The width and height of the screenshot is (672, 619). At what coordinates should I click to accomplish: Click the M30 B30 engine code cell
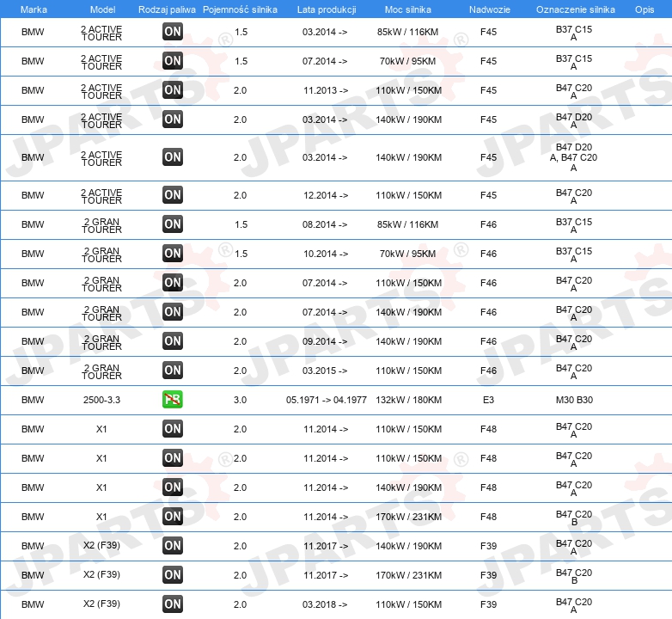(x=574, y=400)
